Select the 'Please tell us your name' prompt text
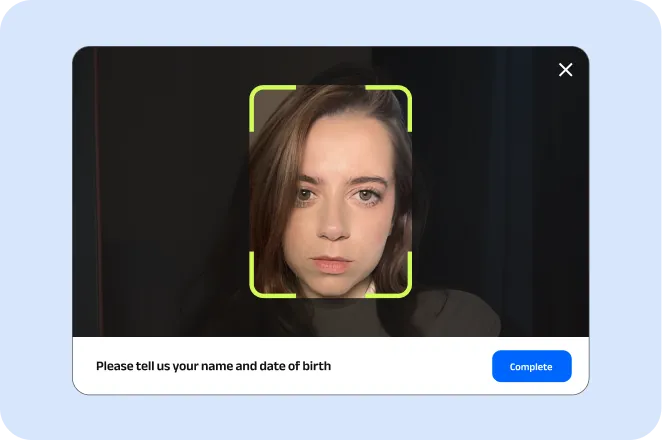The height and width of the screenshot is (440, 662). [x=213, y=366]
